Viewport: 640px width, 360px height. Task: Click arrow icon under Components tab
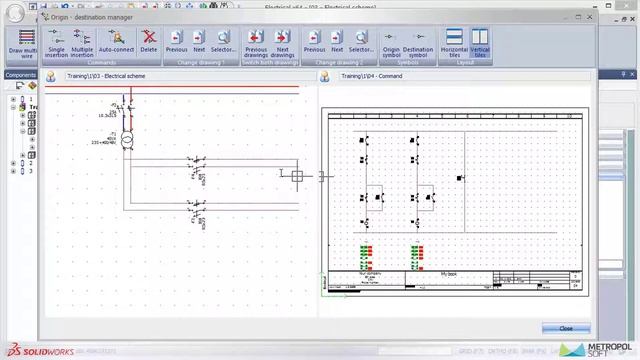[19, 86]
